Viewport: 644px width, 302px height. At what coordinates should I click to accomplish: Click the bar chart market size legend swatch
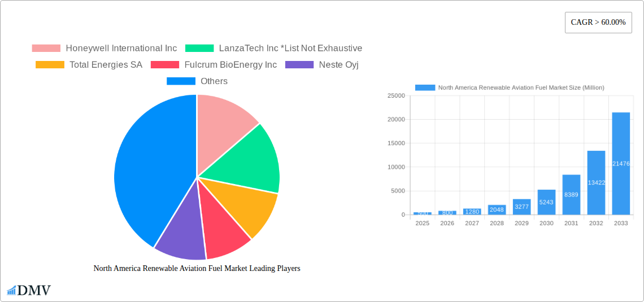[x=425, y=87]
